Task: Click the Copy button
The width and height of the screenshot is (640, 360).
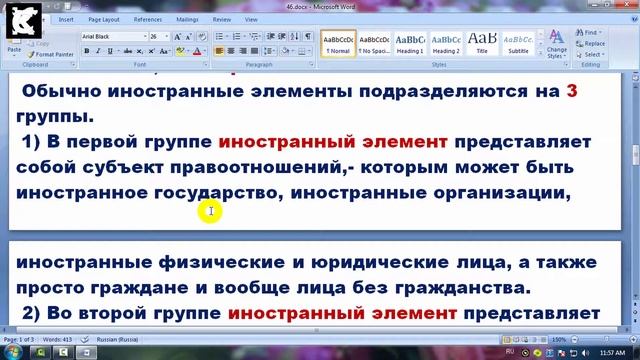Action: (x=39, y=44)
